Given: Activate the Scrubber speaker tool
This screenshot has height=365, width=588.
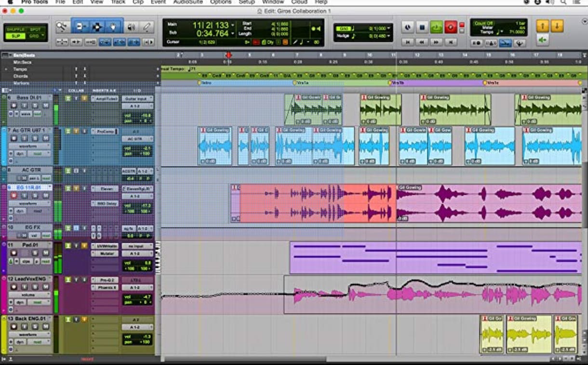Looking at the screenshot, I should click(x=131, y=27).
